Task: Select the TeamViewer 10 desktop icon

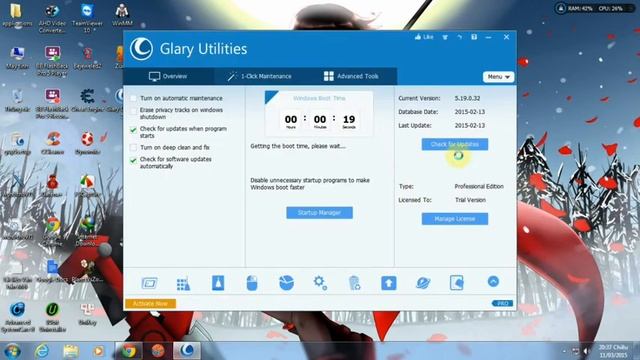Action: tap(87, 18)
